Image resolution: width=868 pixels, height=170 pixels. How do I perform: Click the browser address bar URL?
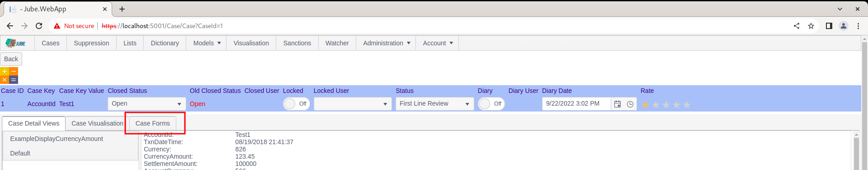pos(162,26)
